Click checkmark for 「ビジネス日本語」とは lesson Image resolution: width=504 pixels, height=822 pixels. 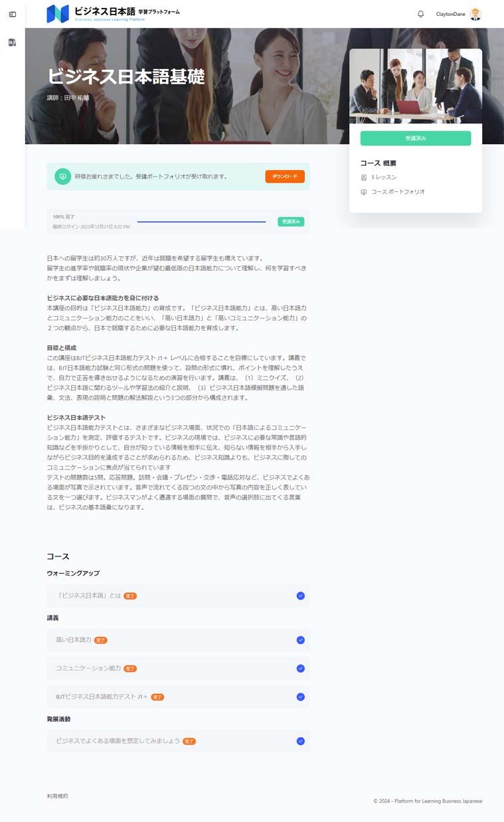(x=300, y=596)
